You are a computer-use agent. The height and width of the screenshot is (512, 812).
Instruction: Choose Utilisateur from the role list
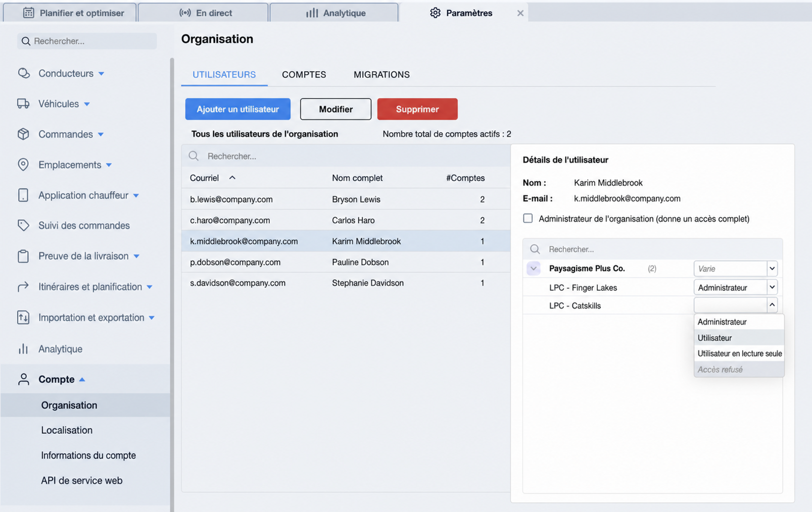739,338
